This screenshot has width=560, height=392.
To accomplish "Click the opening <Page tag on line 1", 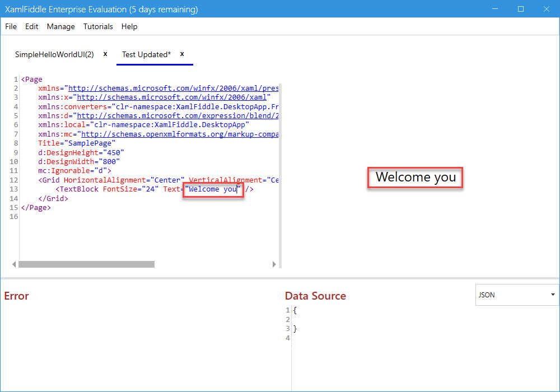I will (x=32, y=80).
